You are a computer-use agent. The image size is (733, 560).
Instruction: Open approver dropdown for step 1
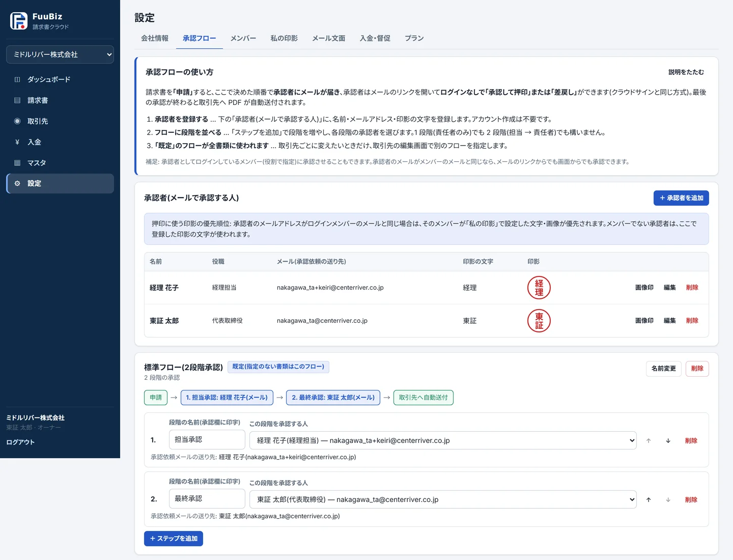pos(443,440)
